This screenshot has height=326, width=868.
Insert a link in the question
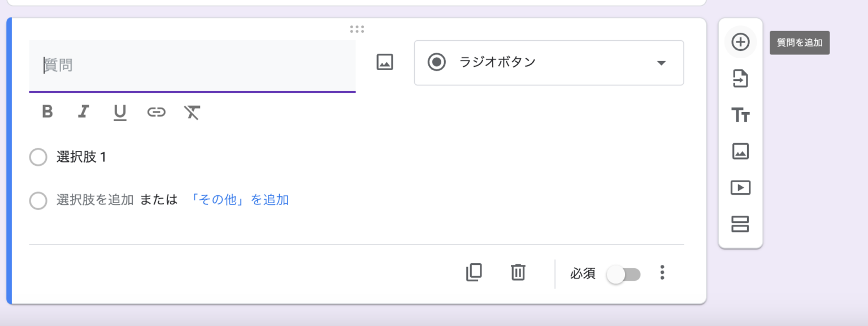[156, 112]
